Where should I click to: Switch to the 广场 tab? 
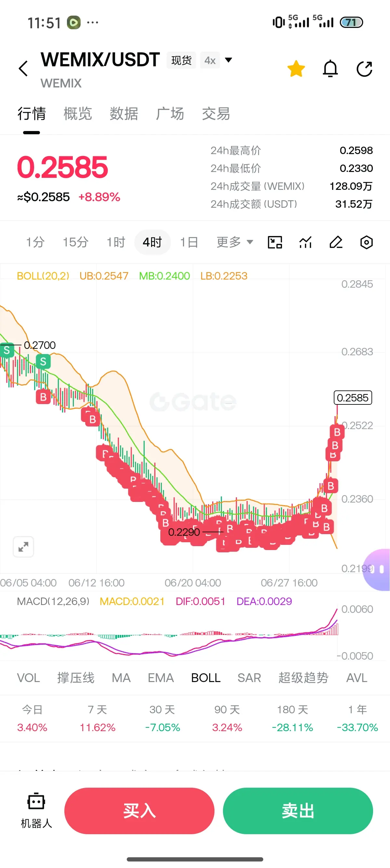(170, 113)
